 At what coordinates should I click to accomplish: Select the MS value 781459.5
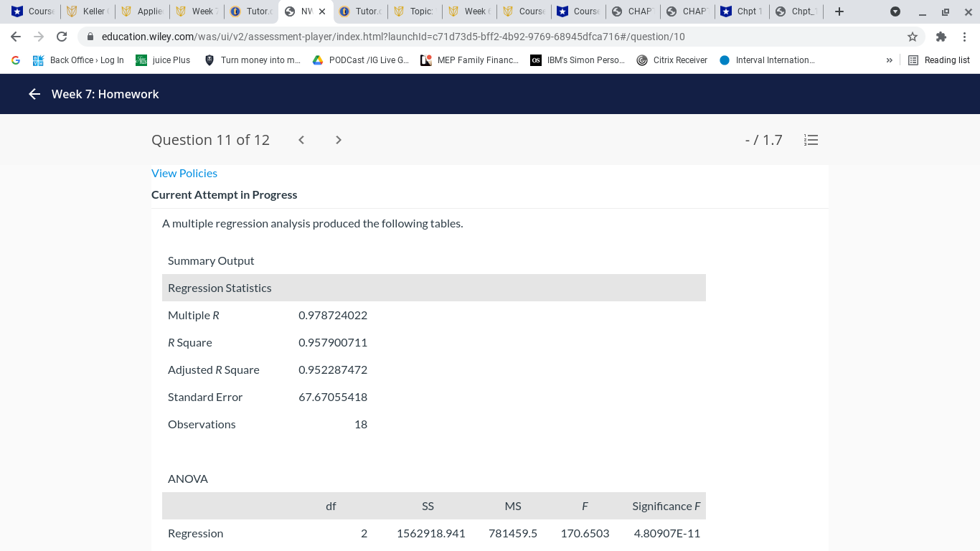[513, 533]
